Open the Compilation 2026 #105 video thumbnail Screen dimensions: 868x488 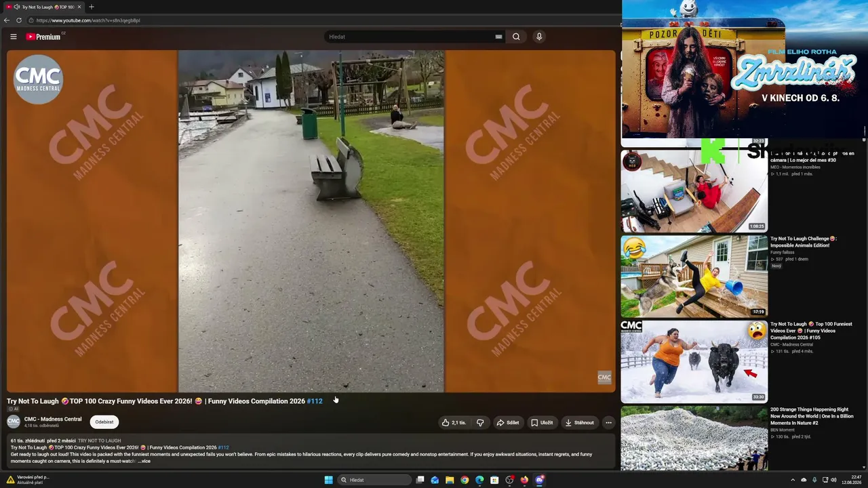pyautogui.click(x=694, y=362)
